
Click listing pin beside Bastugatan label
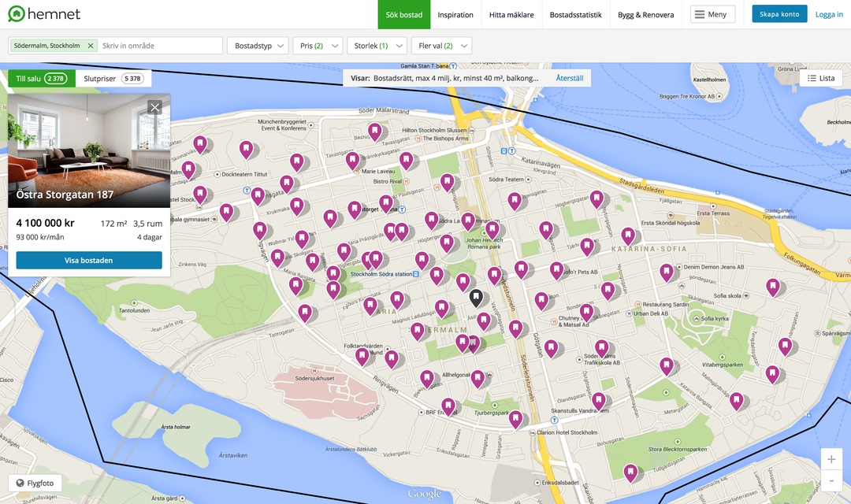click(374, 132)
